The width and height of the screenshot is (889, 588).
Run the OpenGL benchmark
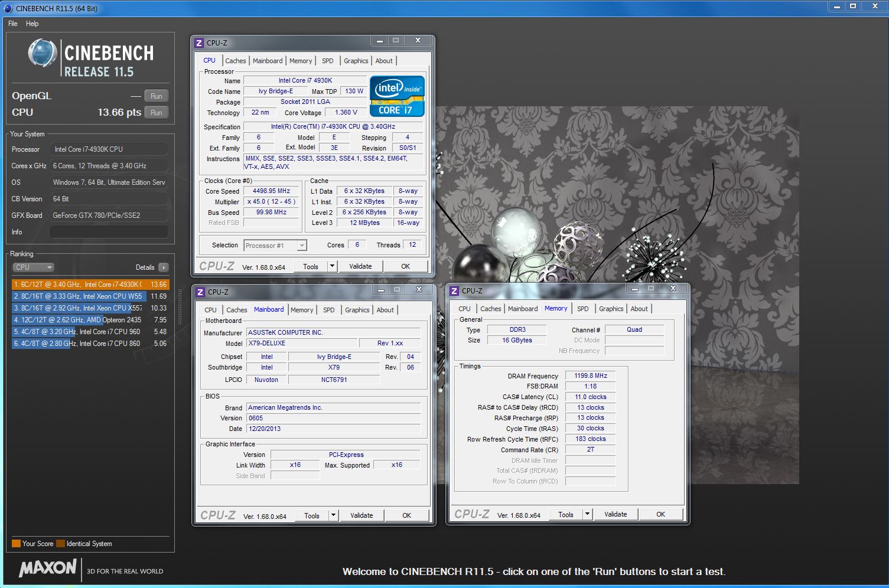pyautogui.click(x=156, y=96)
